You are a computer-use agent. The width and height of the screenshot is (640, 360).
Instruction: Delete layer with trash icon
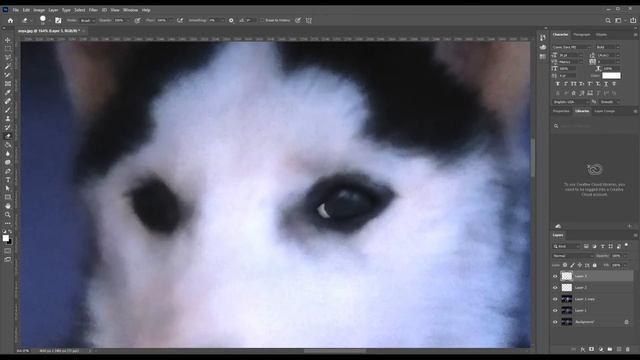(627, 349)
